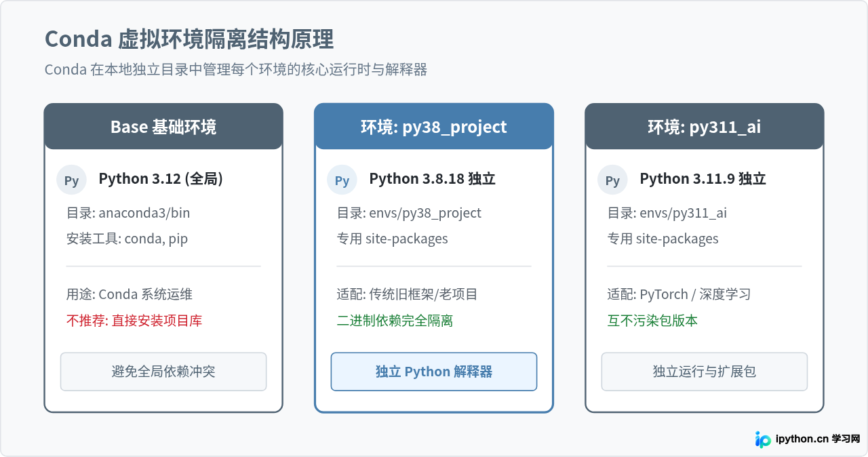The height and width of the screenshot is (457, 868).
Task: Click the green text 二进制依赖完全隔离
Action: tap(395, 320)
